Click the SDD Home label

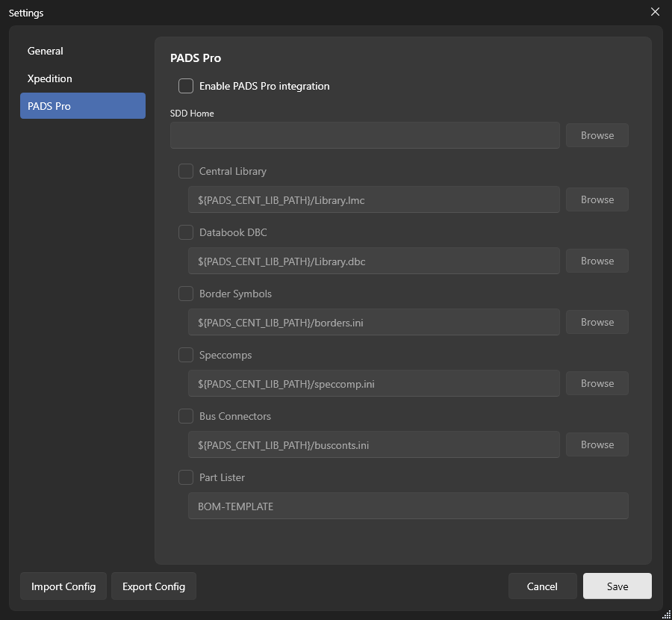click(192, 114)
